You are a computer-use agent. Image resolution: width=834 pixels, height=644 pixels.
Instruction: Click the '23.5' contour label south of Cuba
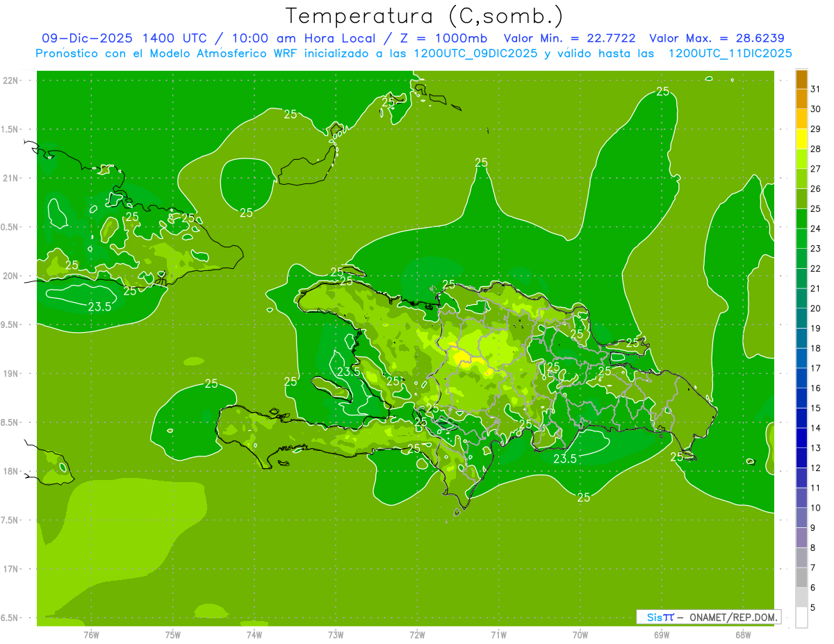click(99, 306)
